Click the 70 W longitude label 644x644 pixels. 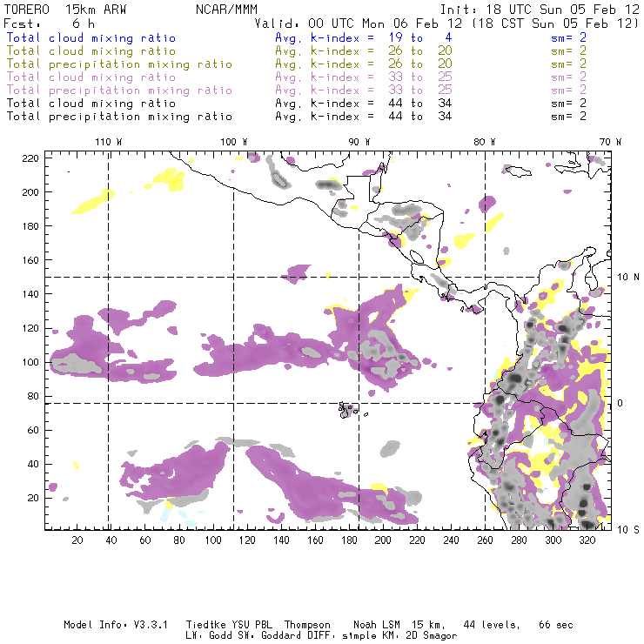coord(610,142)
